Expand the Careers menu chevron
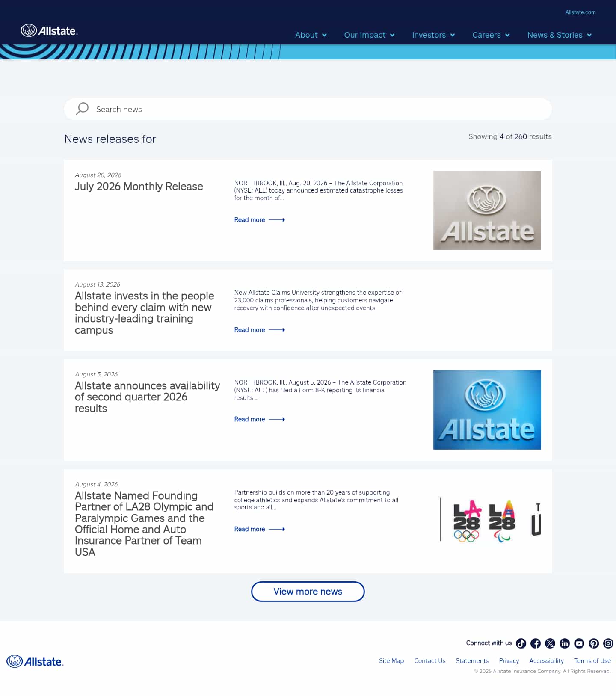 coord(507,35)
